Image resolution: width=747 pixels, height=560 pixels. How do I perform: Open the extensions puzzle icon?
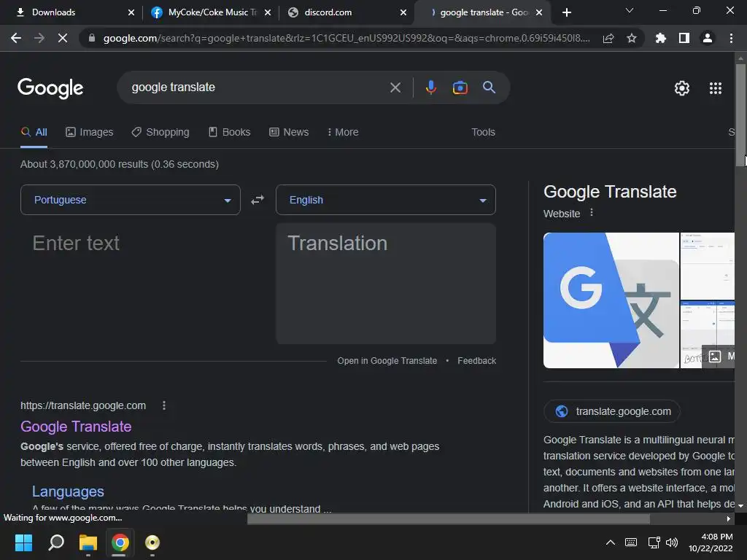660,38
